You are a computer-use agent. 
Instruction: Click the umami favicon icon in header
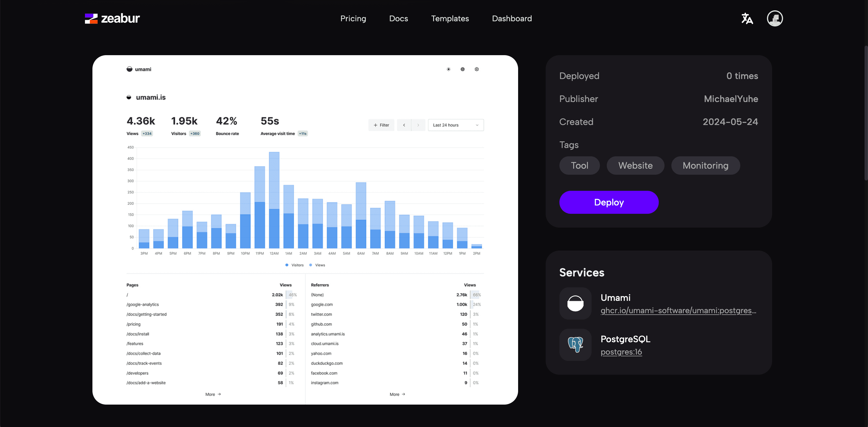point(128,69)
